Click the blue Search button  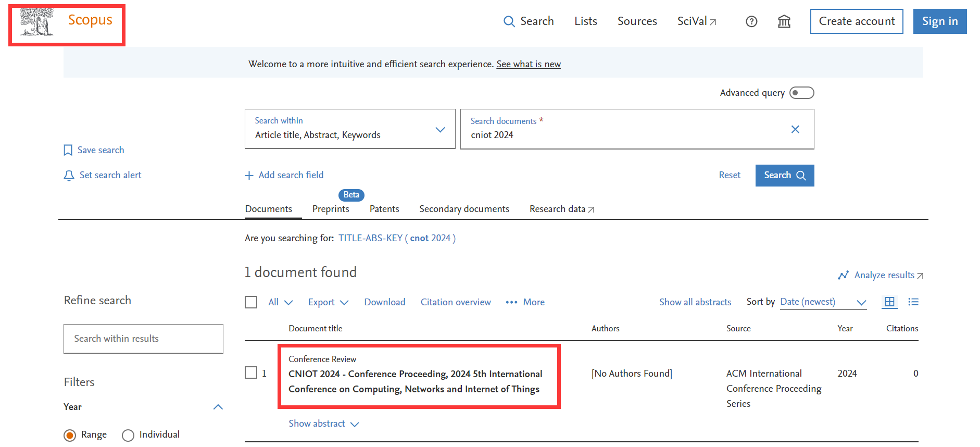(784, 176)
